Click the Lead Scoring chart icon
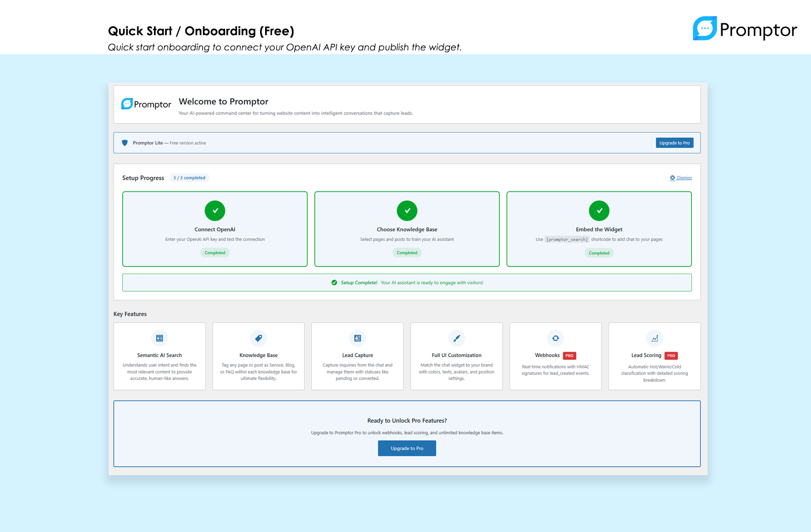The image size is (811, 532). [x=654, y=338]
